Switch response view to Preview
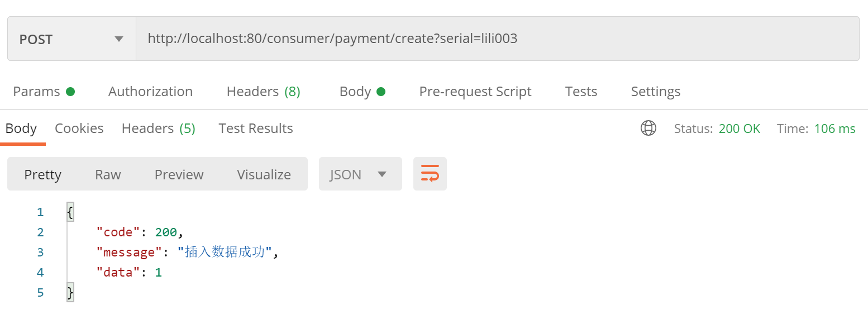This screenshot has height=314, width=868. tap(179, 174)
